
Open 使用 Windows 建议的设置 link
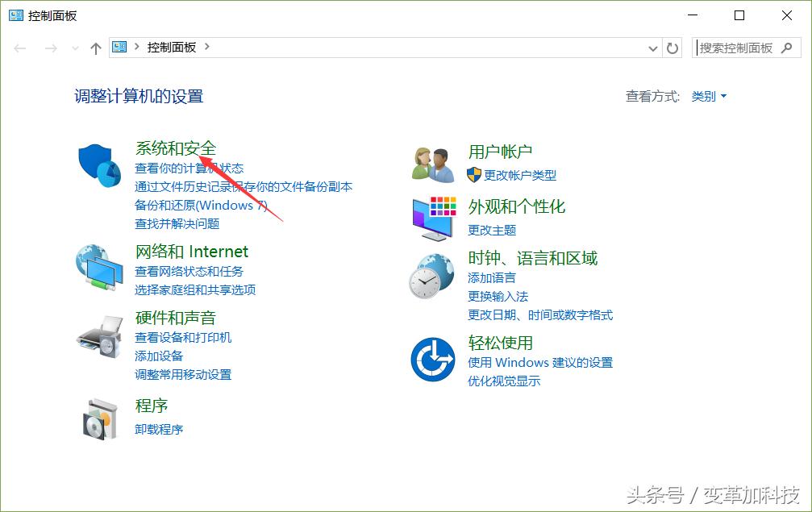540,362
